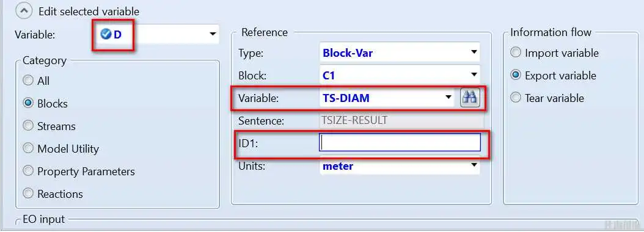Open the Units meter dropdown

pyautogui.click(x=474, y=165)
